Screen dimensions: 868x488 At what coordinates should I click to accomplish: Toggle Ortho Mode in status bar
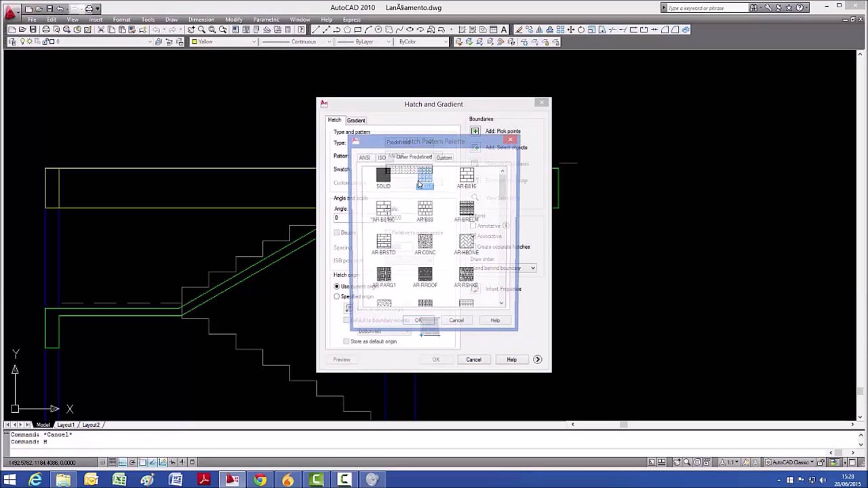click(x=123, y=462)
